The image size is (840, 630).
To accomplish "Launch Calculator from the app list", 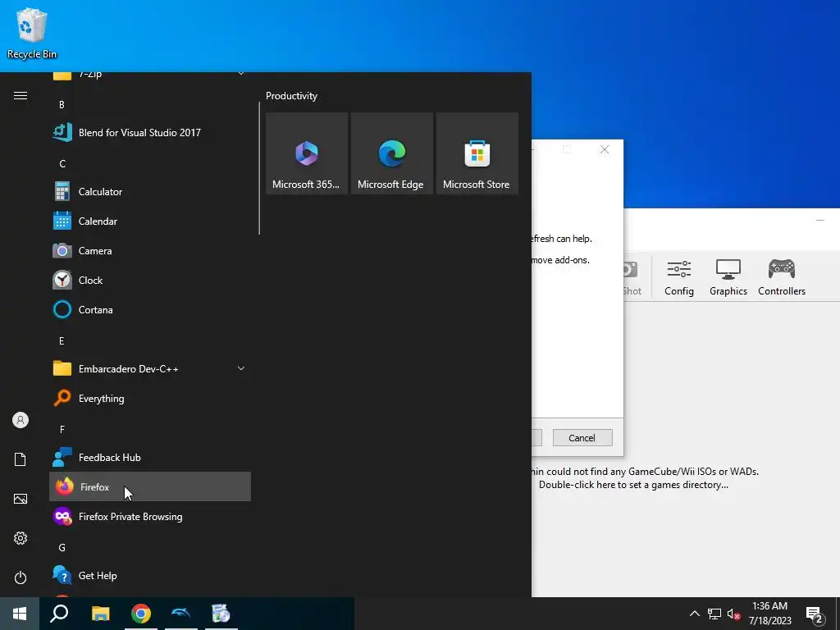I will [x=150, y=191].
